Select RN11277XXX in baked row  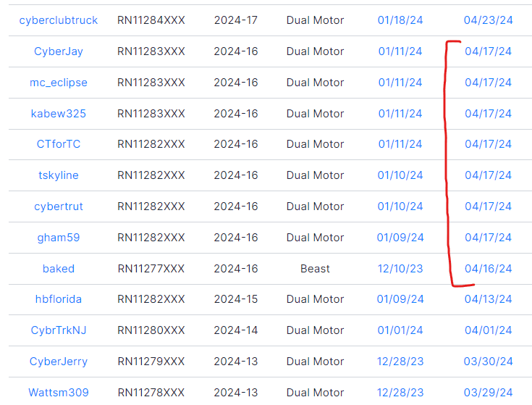click(151, 269)
